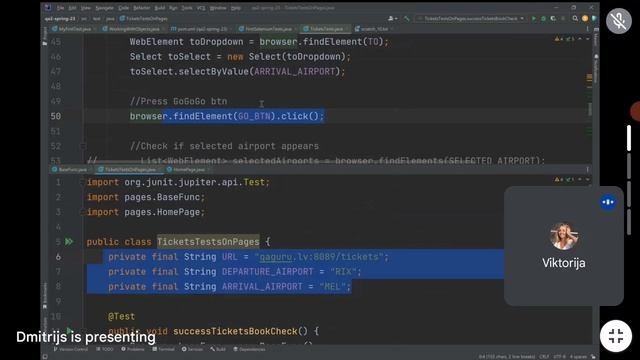Click the muted microphone icon
The width and height of the screenshot is (640, 360).
point(619,21)
